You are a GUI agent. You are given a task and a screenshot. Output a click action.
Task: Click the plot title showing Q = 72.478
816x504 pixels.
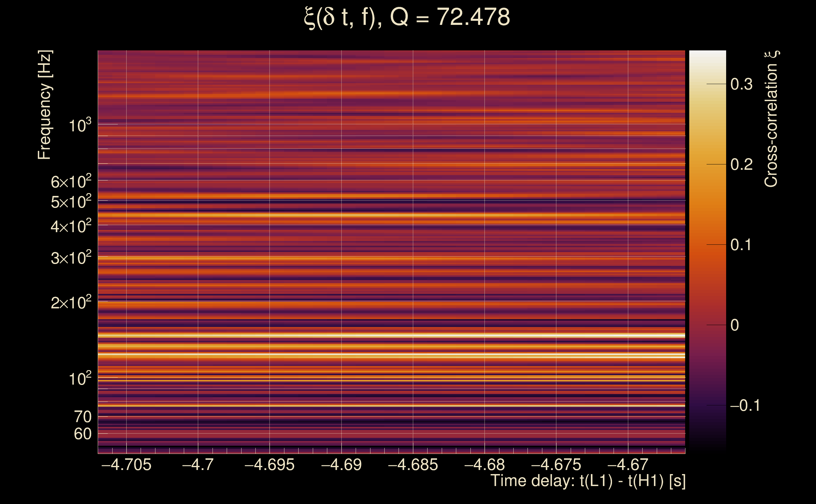[x=407, y=17]
